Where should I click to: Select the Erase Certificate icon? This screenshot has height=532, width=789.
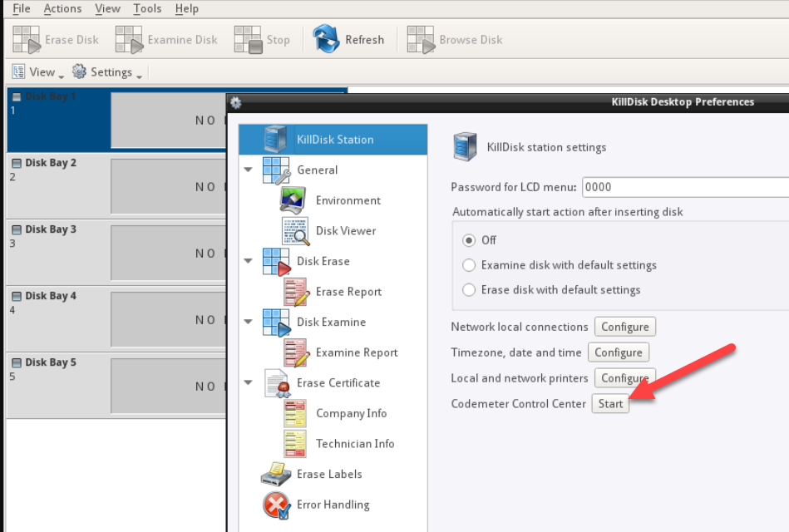pyautogui.click(x=277, y=383)
